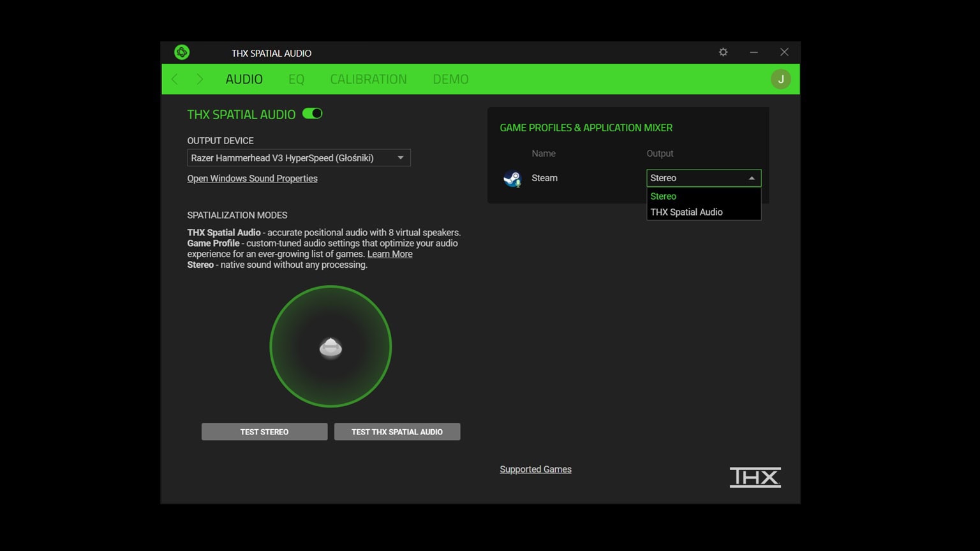Open the Output Device dropdown
980x551 pixels.
click(299, 158)
